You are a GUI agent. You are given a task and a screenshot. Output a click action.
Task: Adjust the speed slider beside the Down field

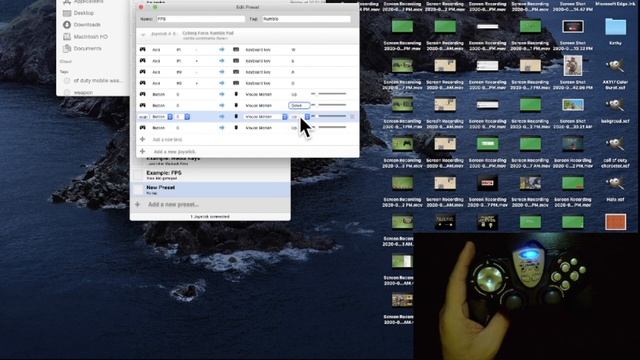(330, 105)
